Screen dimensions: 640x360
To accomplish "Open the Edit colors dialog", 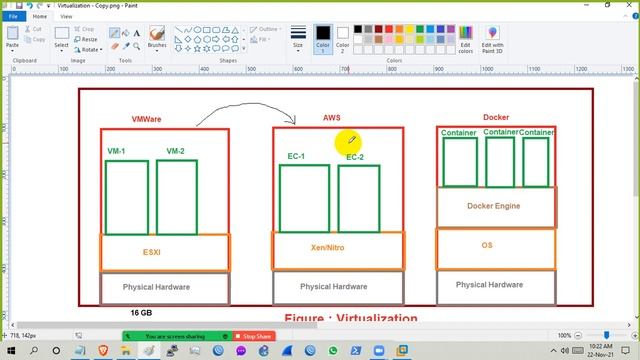I will click(x=465, y=40).
